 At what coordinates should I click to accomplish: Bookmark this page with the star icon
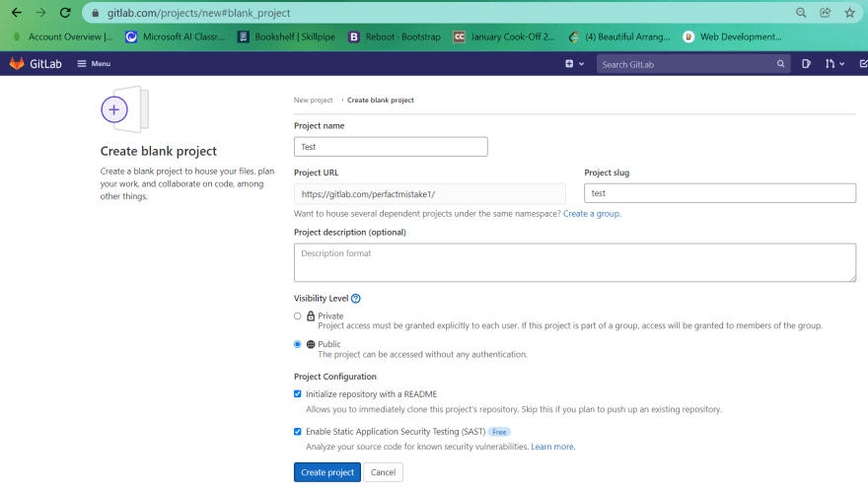849,13
